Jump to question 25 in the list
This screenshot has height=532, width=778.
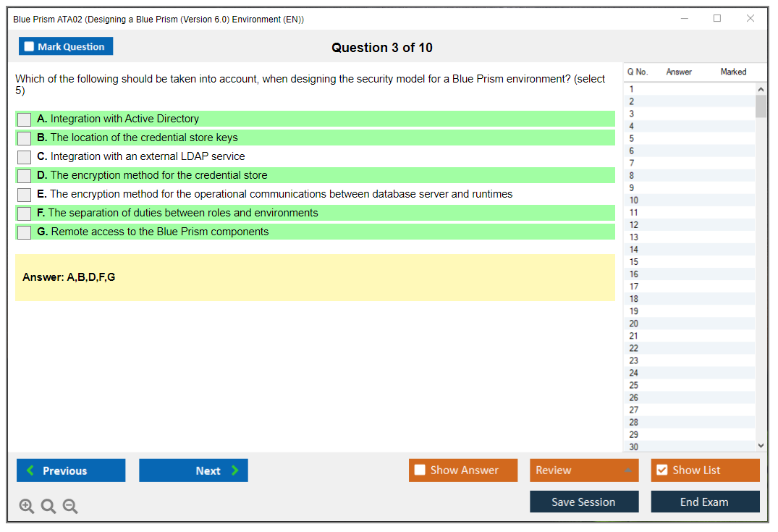click(x=634, y=385)
